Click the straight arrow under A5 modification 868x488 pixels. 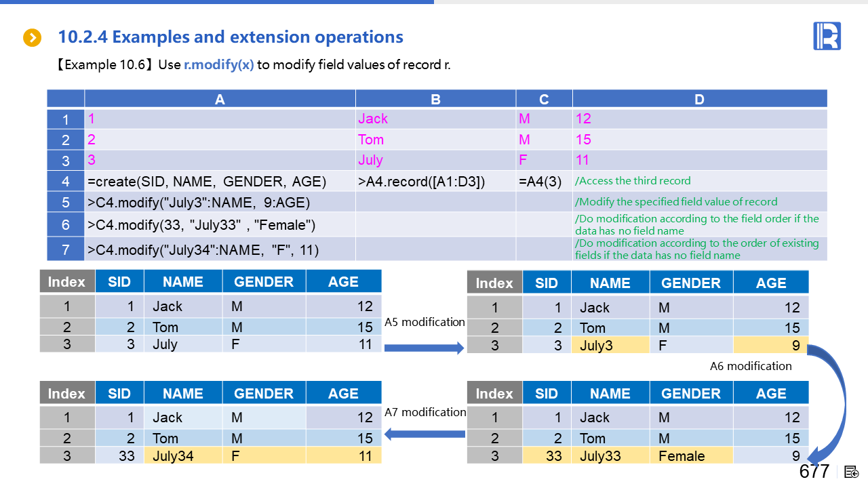click(x=423, y=348)
